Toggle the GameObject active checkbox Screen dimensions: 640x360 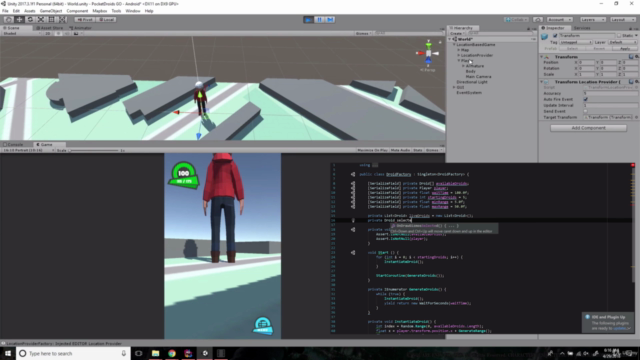coord(555,36)
